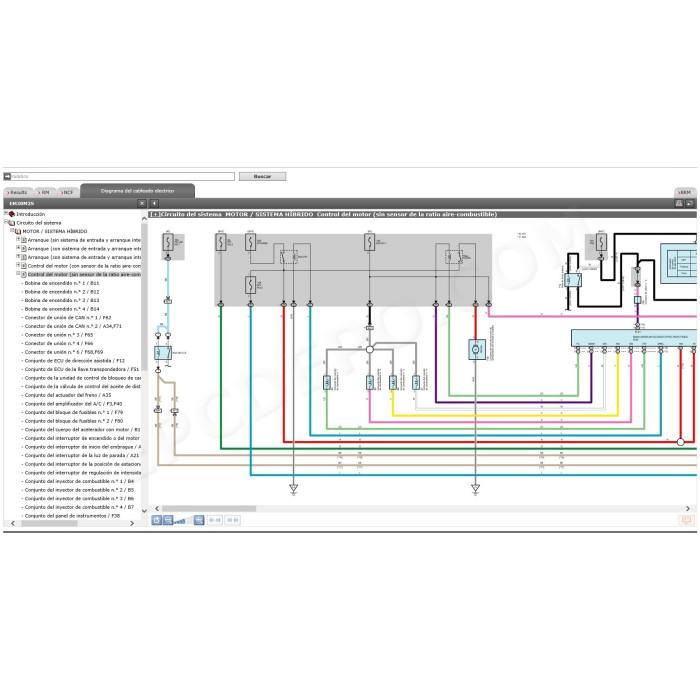Collapse Control del motor (sin sensor) entry

(x=18, y=274)
